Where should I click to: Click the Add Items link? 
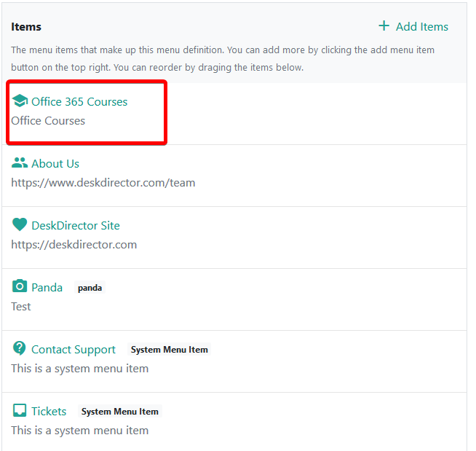tap(421, 26)
